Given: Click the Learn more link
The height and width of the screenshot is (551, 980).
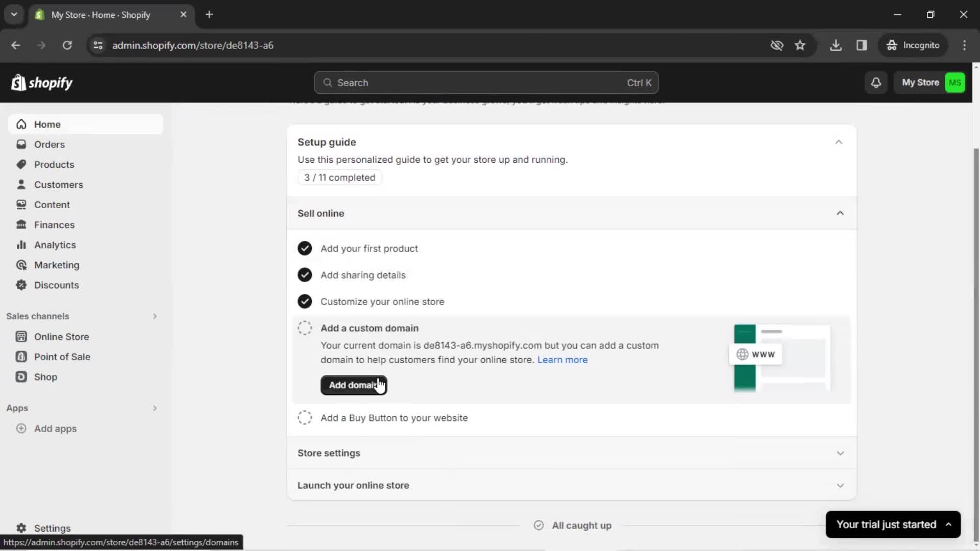Looking at the screenshot, I should tap(561, 359).
